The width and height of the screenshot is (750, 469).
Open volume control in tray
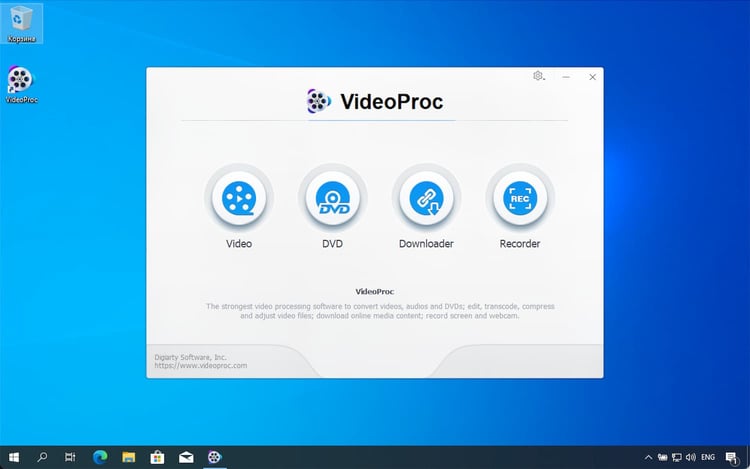pos(691,458)
